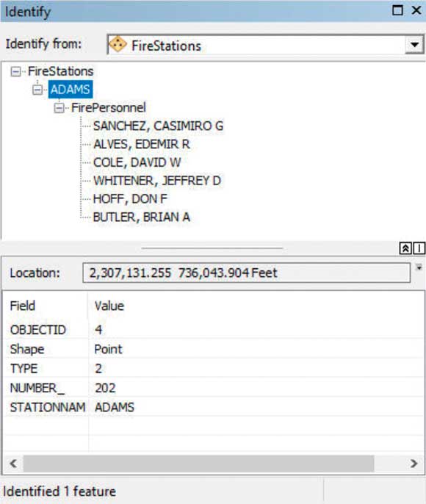Select WHITENER, JEFFREY D entry
Viewport: 426px width, 504px height.
[157, 181]
